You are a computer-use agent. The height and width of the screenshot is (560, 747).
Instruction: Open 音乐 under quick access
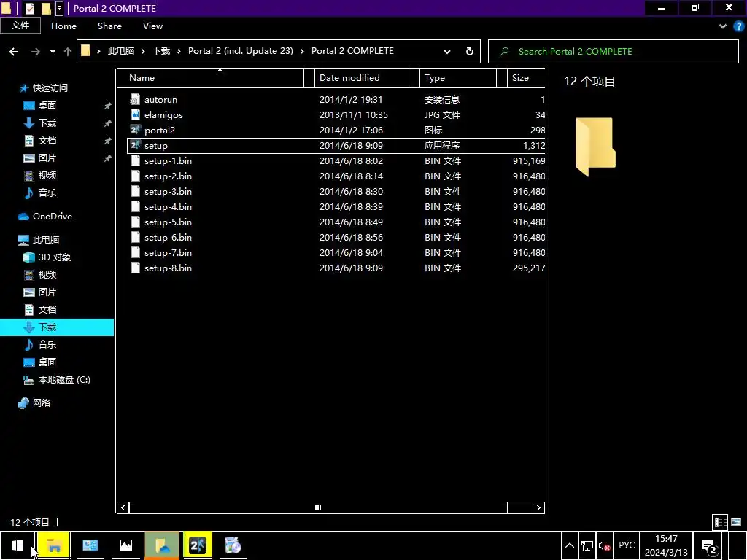(x=47, y=192)
